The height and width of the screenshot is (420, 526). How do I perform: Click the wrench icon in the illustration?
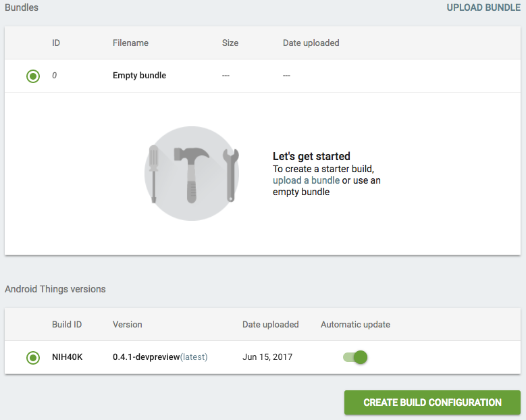[230, 174]
